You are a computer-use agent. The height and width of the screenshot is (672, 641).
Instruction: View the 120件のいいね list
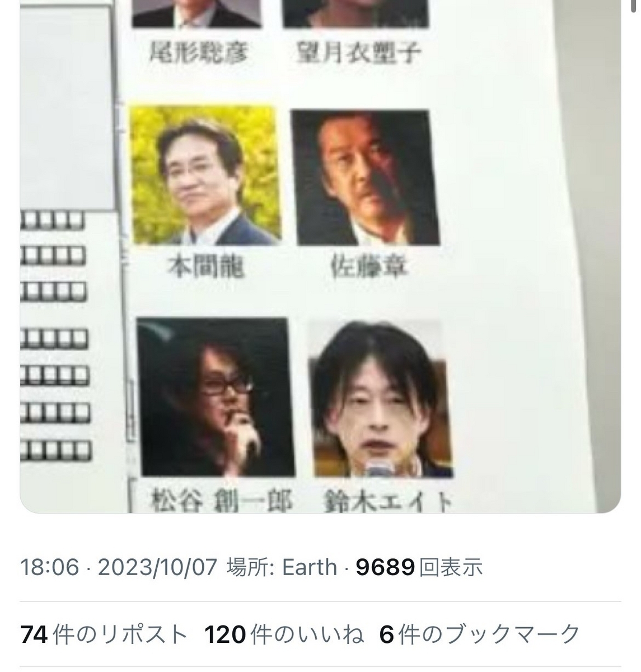(284, 635)
